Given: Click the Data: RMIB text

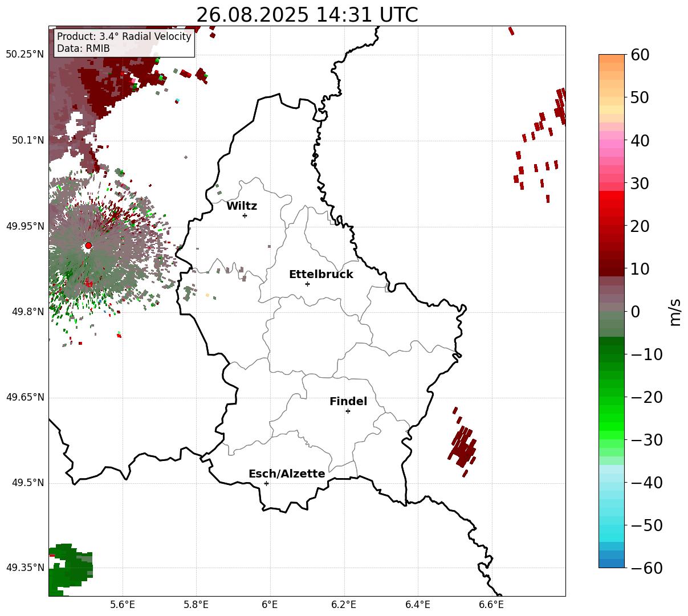Looking at the screenshot, I should 83,49.
